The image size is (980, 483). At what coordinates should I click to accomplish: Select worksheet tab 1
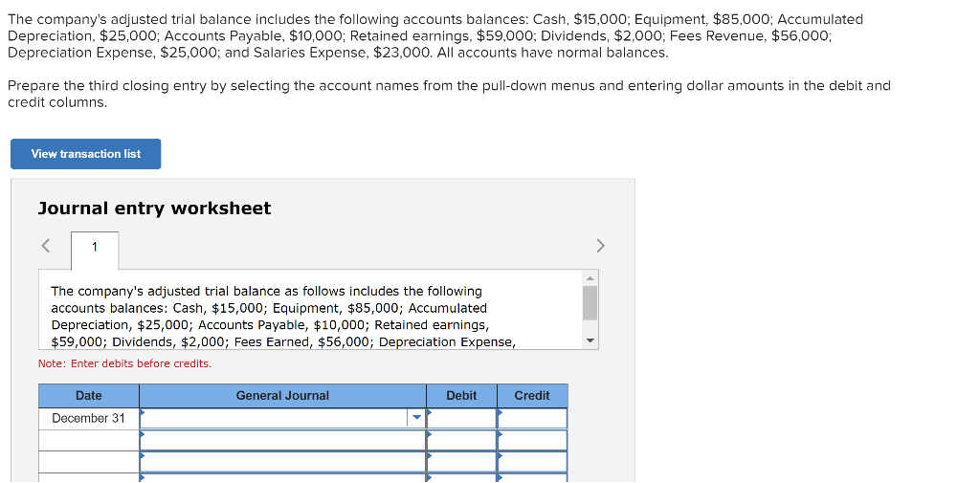[x=95, y=248]
